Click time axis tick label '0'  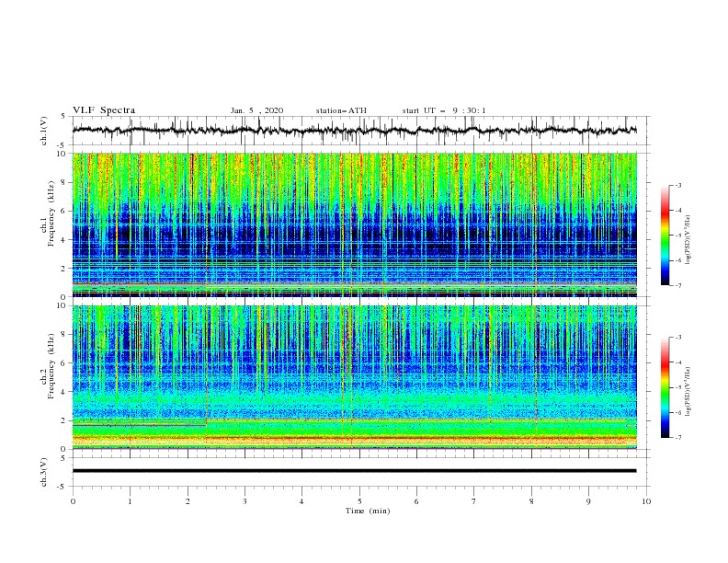73,501
